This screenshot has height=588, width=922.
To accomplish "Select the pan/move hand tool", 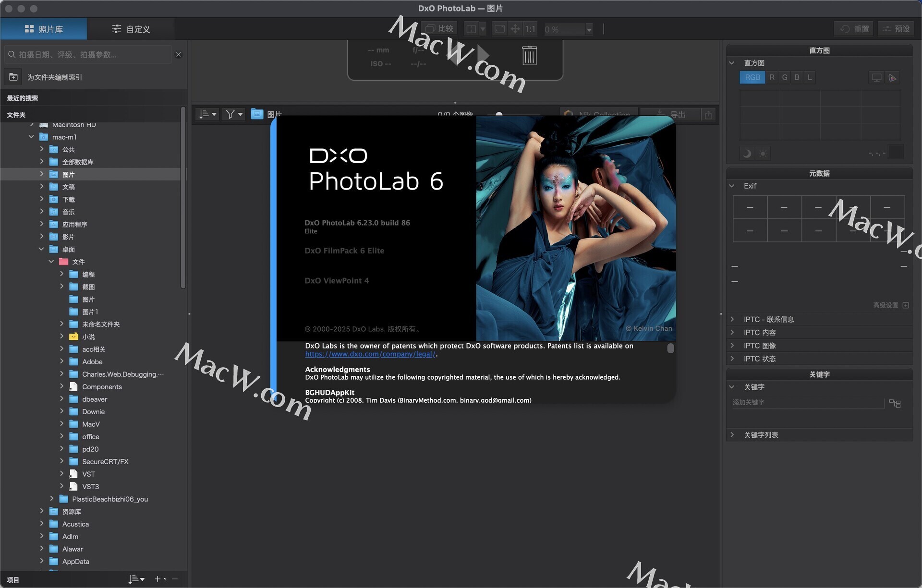I will click(x=515, y=29).
